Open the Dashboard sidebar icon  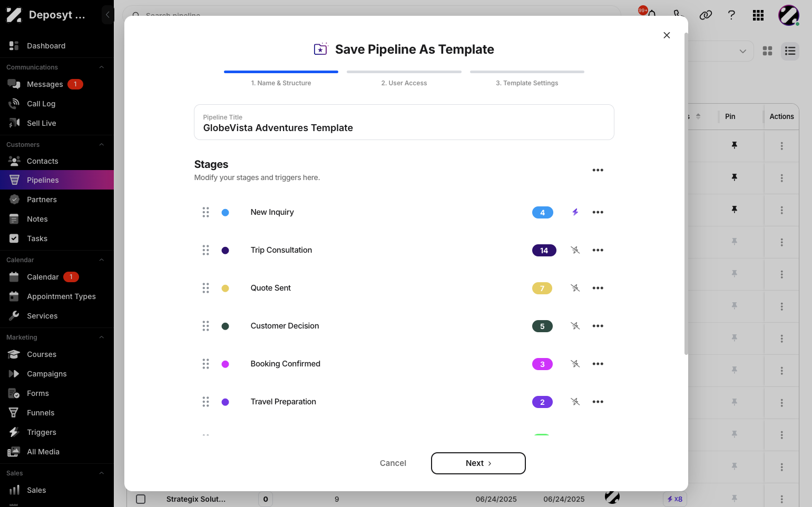(14, 46)
